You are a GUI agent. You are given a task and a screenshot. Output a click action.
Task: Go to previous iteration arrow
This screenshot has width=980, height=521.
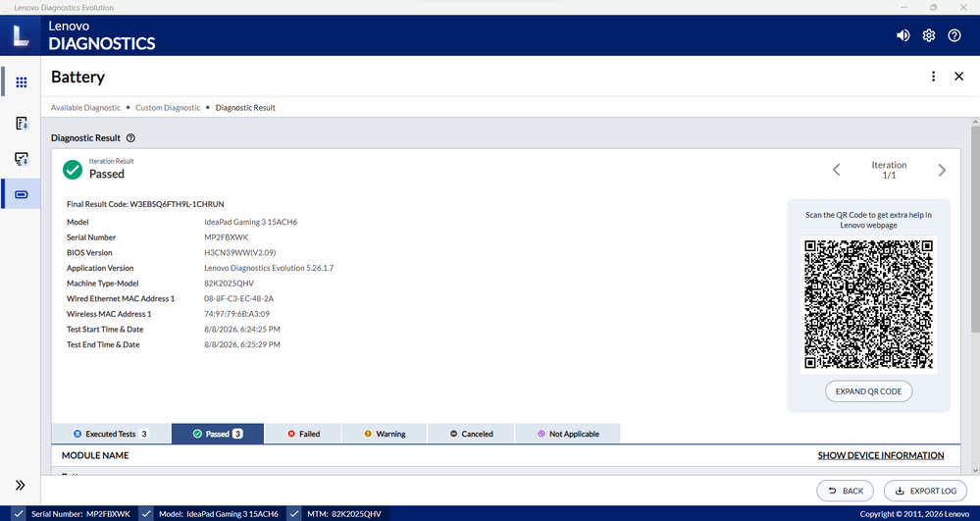836,170
